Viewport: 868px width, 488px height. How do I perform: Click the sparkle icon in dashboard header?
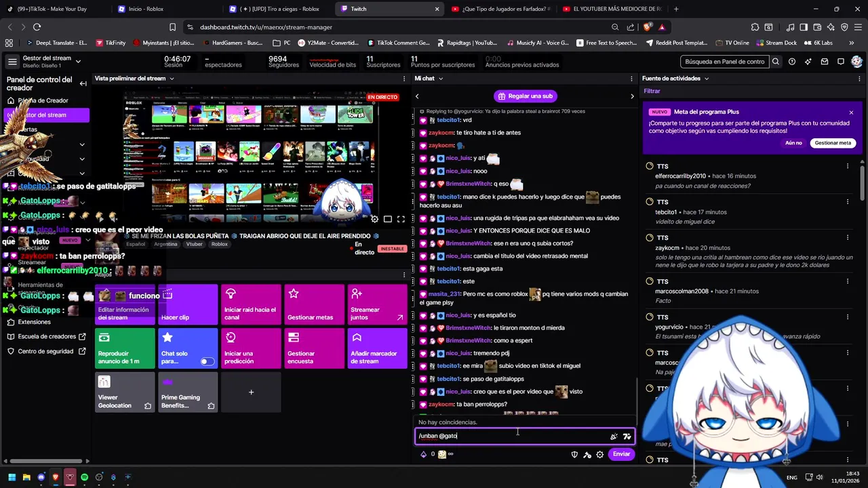[808, 62]
